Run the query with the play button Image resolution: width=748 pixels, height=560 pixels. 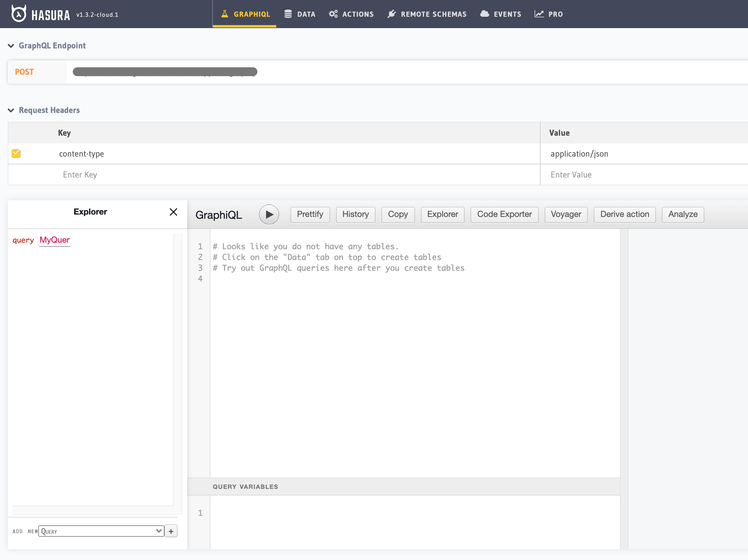pyautogui.click(x=269, y=214)
